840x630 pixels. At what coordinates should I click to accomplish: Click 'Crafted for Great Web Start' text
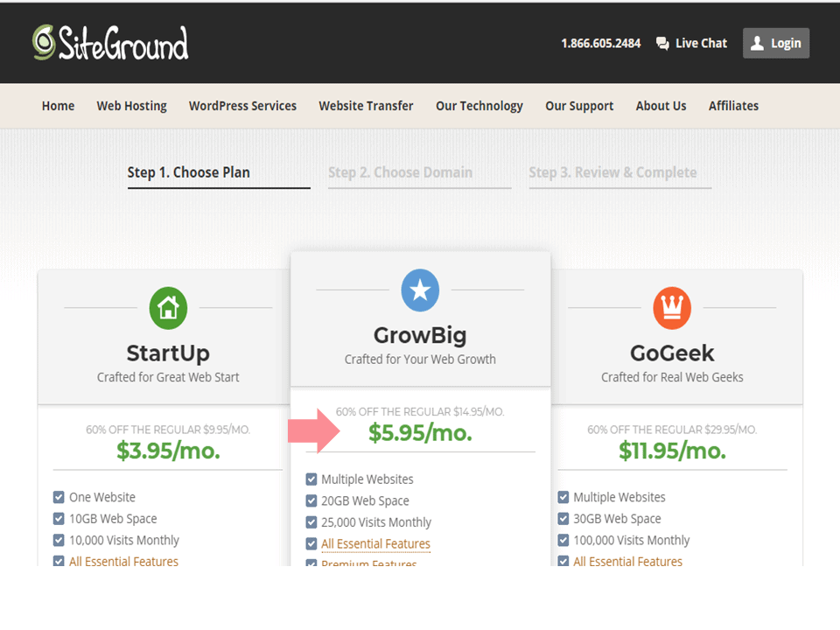pos(168,377)
